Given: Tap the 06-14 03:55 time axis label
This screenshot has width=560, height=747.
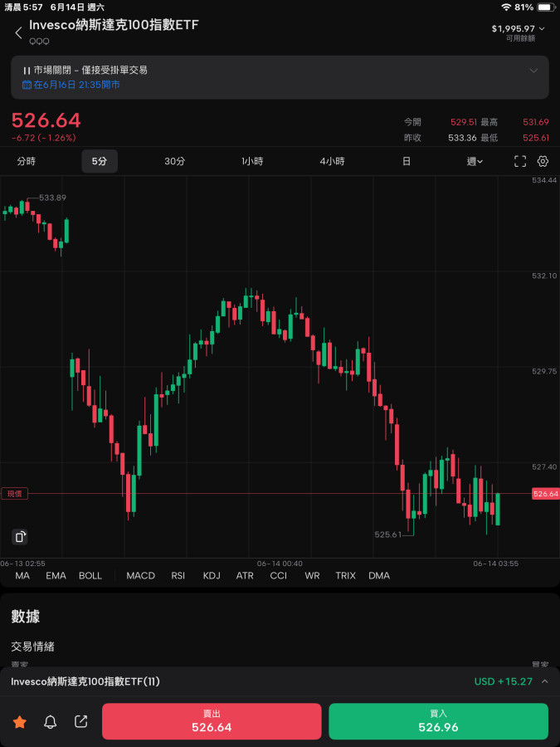Looking at the screenshot, I should click(496, 564).
